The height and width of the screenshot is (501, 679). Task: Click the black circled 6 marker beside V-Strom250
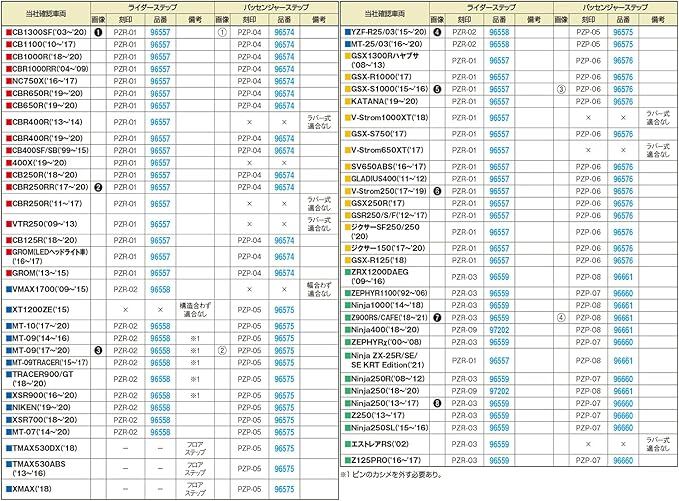pyautogui.click(x=437, y=191)
